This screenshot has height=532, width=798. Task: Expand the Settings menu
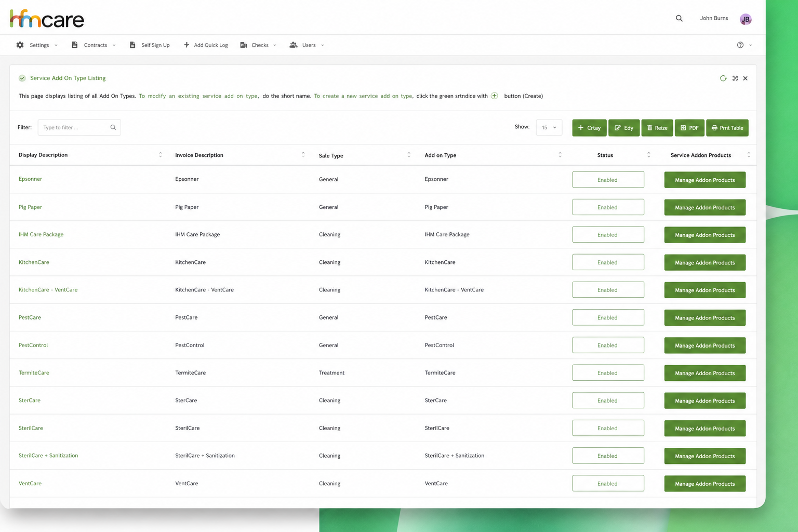coord(37,45)
